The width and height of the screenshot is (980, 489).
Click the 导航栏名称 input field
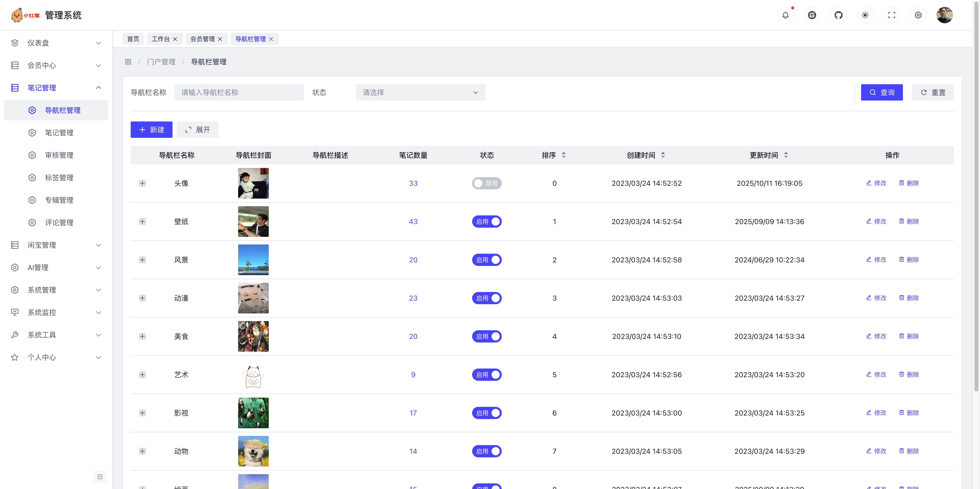[239, 92]
